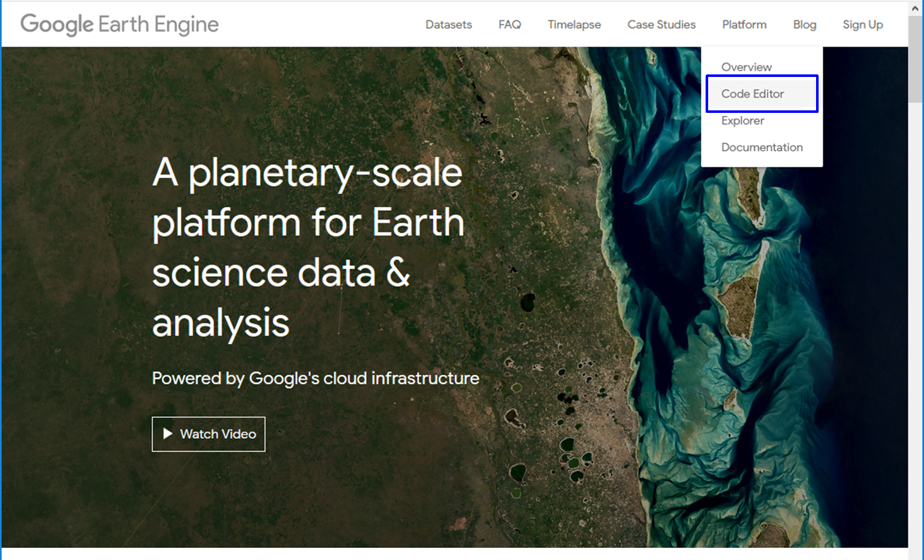Choose Code Editor in the Platform dropdown

(752, 94)
